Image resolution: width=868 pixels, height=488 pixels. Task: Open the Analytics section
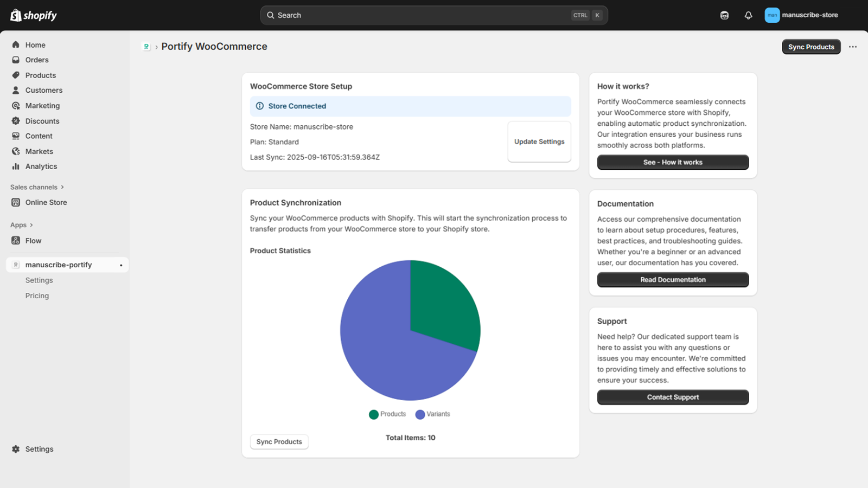(16, 166)
